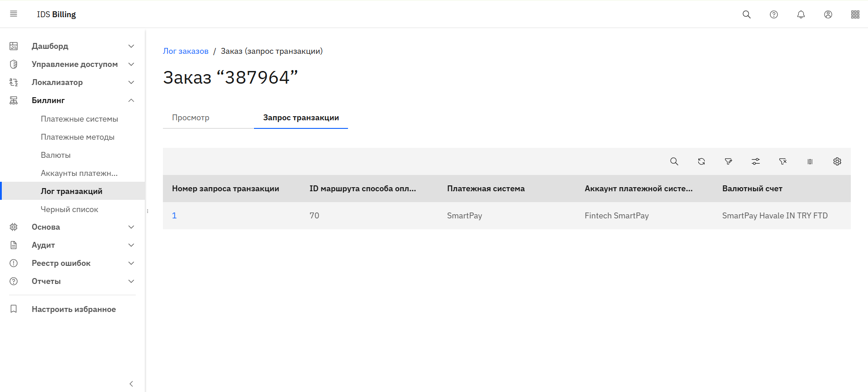Viewport: 868px width, 392px height.
Task: Open the table settings gear icon
Action: pyautogui.click(x=837, y=161)
